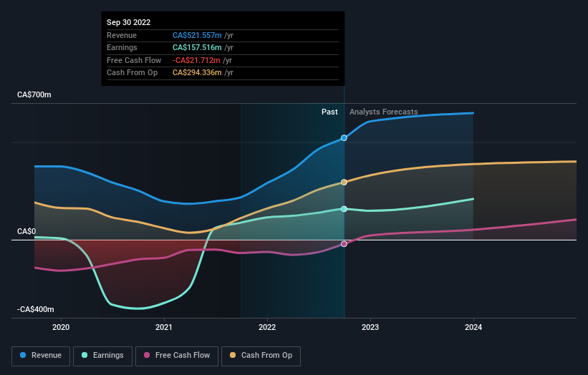Click the Revenue row label in tooltip
Screen dimensions: 588x375
tap(122, 35)
